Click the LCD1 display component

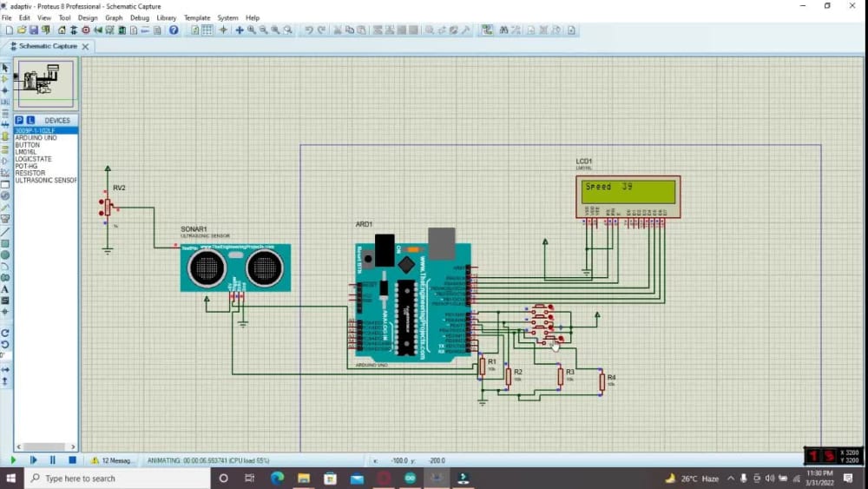point(628,197)
